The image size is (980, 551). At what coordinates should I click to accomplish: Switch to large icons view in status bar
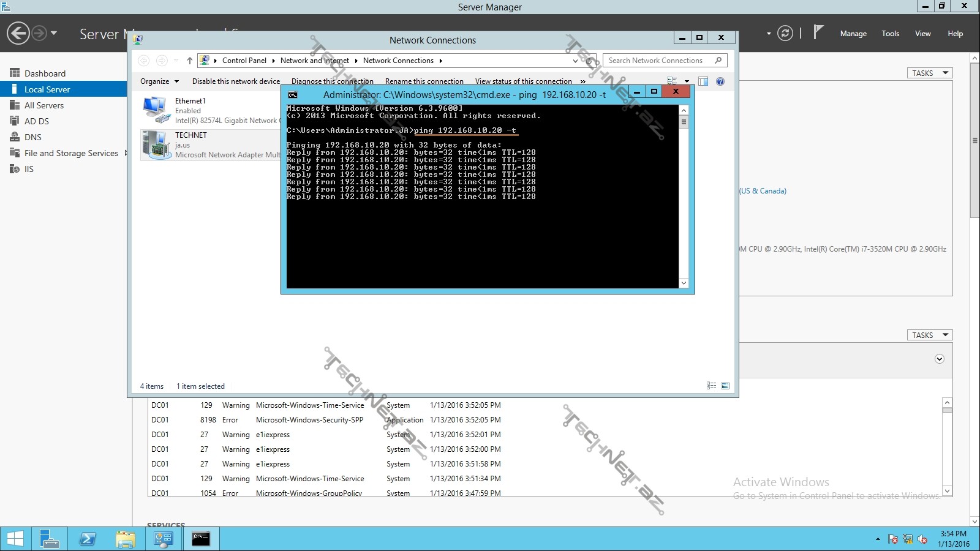(725, 386)
